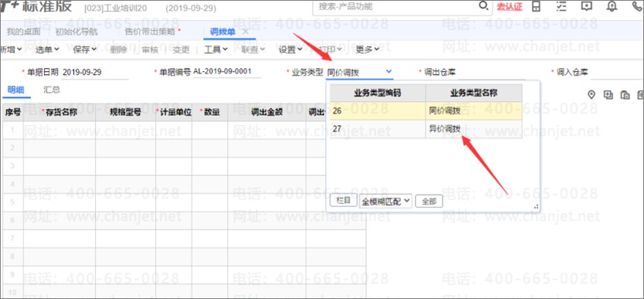The height and width of the screenshot is (299, 644).
Task: Expand the 业务类型 dropdown arrow
Action: tap(388, 71)
